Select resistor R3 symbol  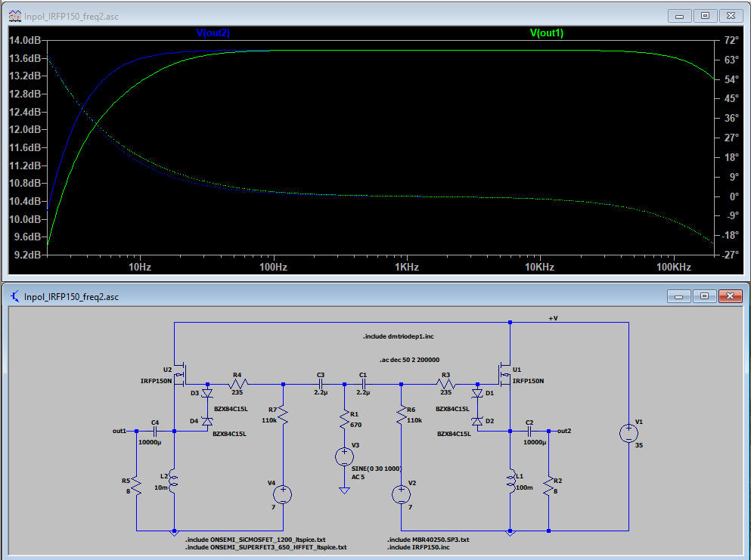pos(446,384)
